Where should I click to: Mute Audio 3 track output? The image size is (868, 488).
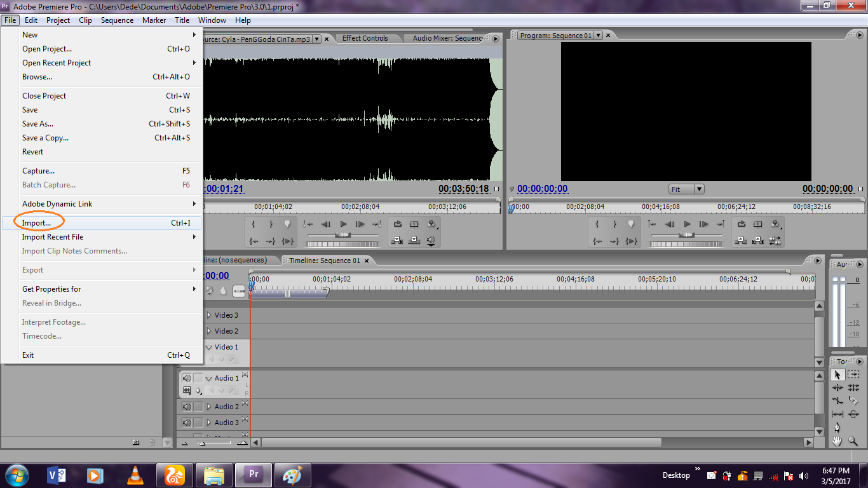coord(187,423)
